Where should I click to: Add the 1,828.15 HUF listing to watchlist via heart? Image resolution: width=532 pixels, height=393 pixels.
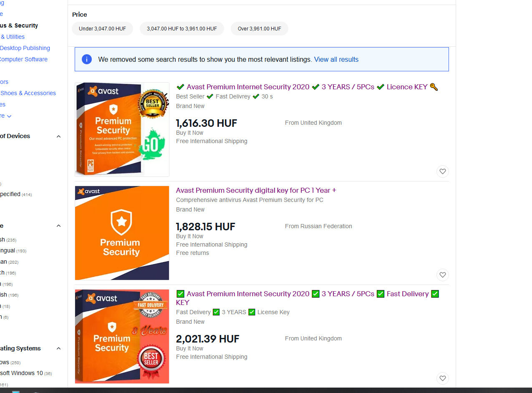coord(443,275)
